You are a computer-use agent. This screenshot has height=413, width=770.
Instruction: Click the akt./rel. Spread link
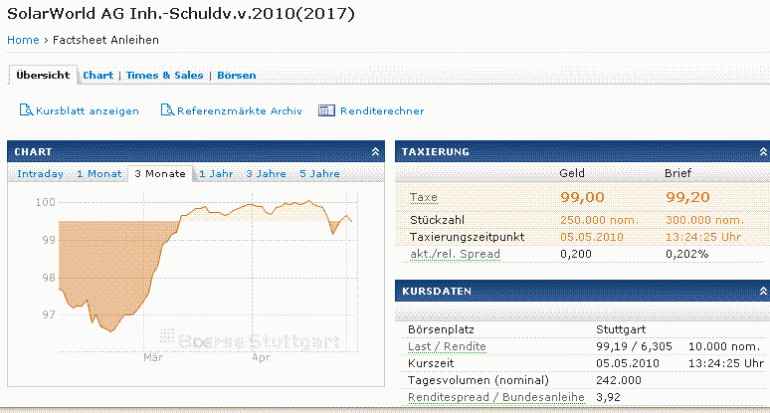pyautogui.click(x=455, y=254)
